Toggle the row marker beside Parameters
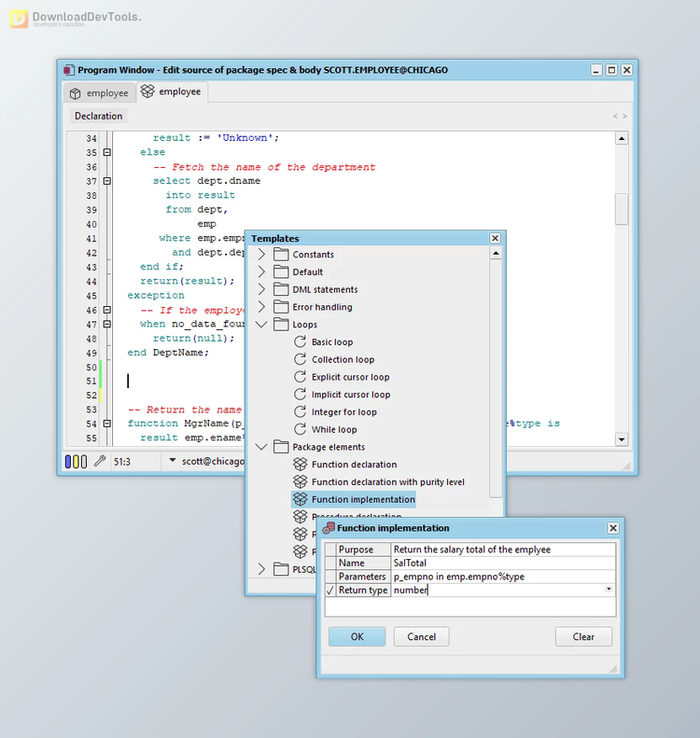Screen dimensions: 700x738 [330, 577]
